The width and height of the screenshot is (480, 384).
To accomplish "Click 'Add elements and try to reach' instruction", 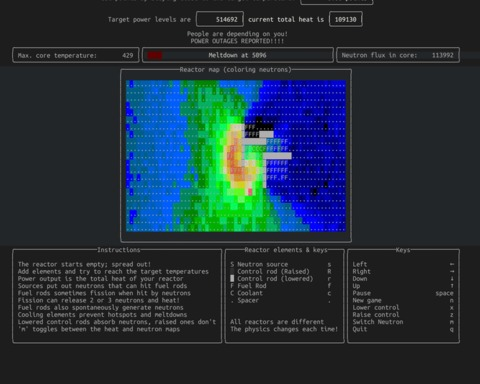I will click(113, 271).
